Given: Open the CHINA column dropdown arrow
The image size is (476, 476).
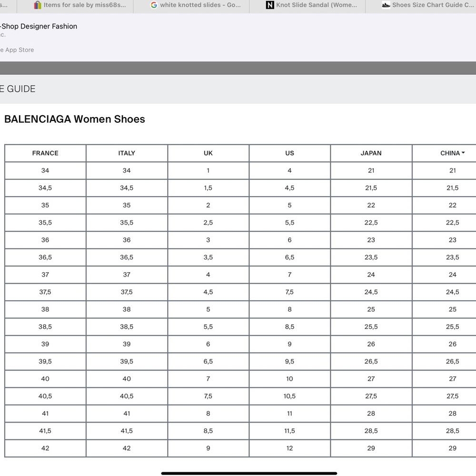Looking at the screenshot, I should 463,153.
